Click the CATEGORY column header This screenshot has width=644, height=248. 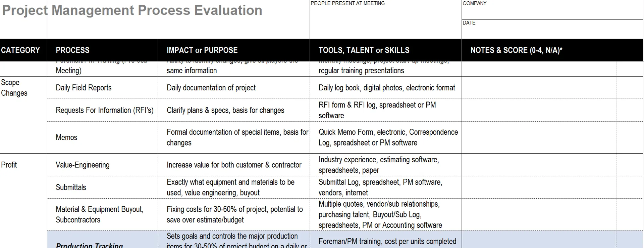20,50
